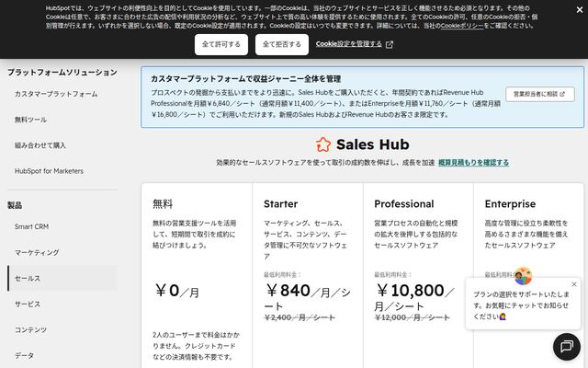Click the Starter plan heading
The image size is (588, 368).
pos(280,204)
